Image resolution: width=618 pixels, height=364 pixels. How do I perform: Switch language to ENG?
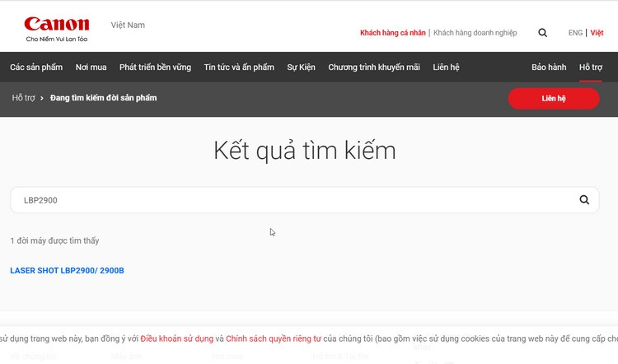click(575, 33)
